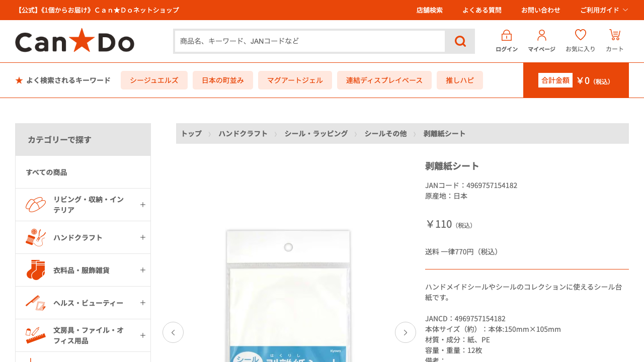
Task: Click the socks clothing category icon
Action: [x=36, y=270]
